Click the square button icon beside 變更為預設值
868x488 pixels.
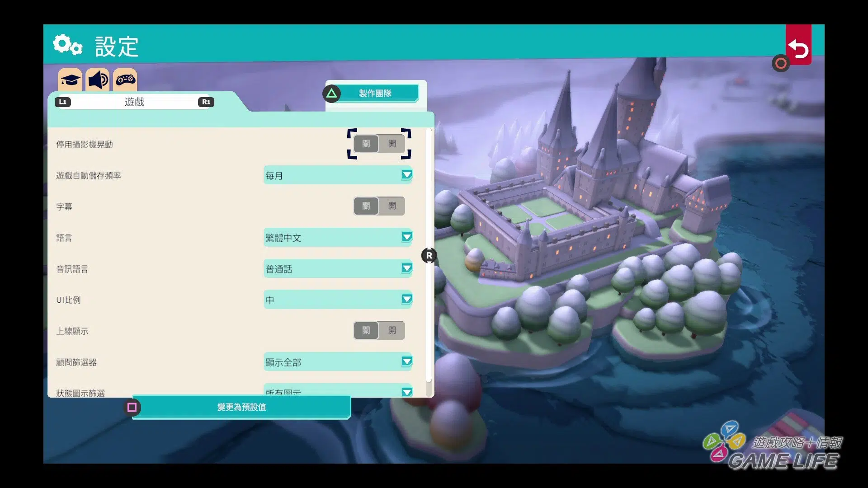(x=132, y=407)
